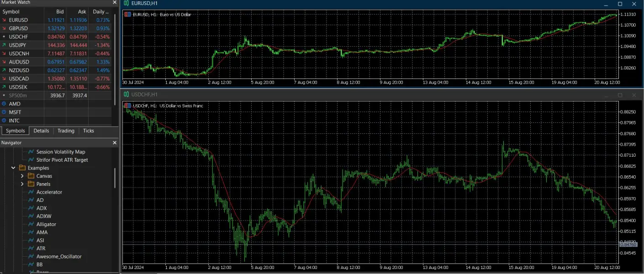Select the Alligator indicator icon in Navigator
The width and height of the screenshot is (644, 274).
coord(31,224)
